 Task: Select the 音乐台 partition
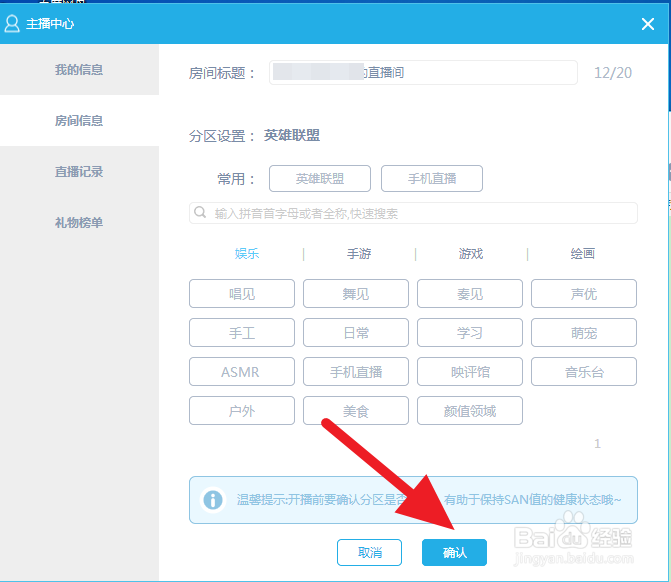pos(584,371)
